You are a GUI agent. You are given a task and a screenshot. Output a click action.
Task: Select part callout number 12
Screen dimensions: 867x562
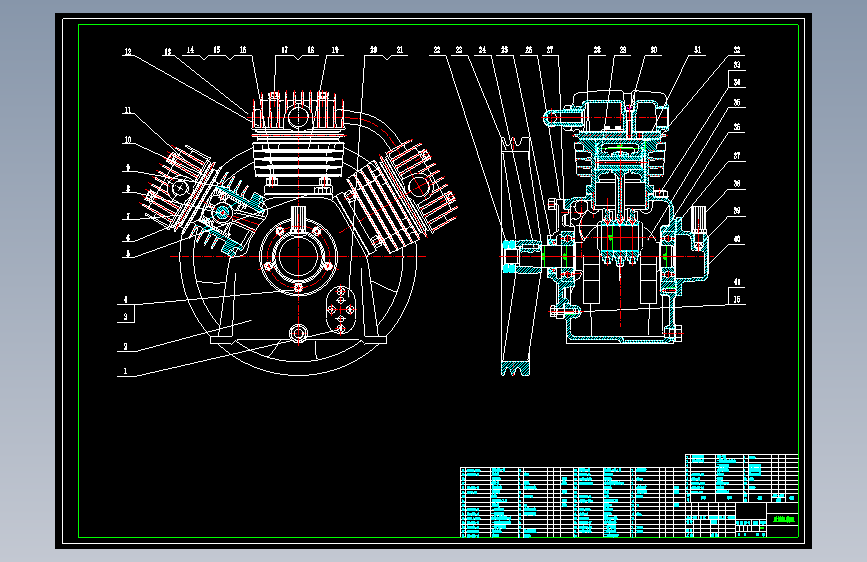coord(128,51)
